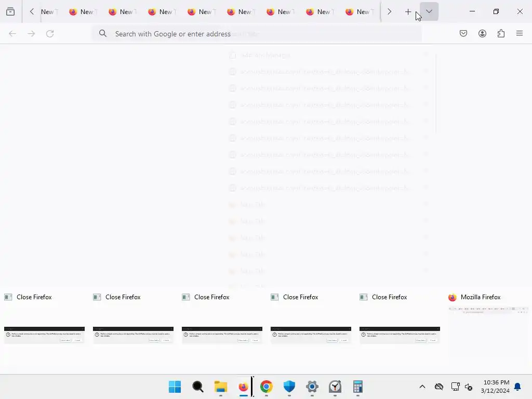Open the network status tray icon
This screenshot has width=532, height=399.
tap(455, 387)
